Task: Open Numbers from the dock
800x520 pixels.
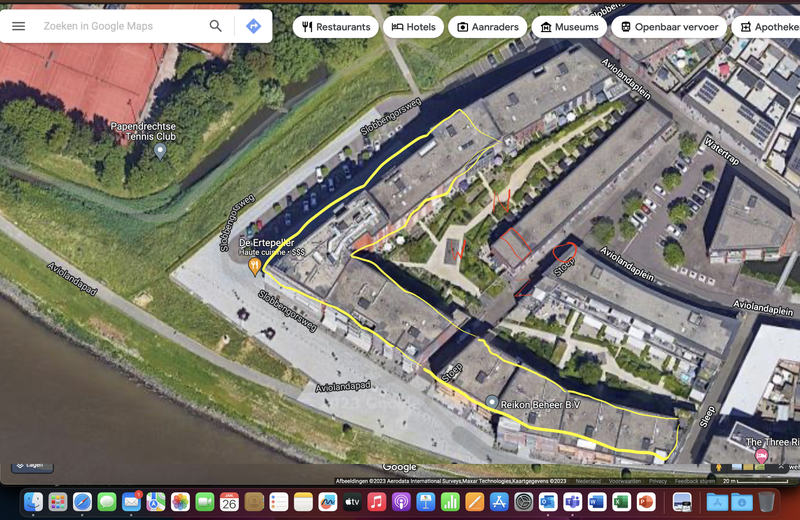Action: 450,502
